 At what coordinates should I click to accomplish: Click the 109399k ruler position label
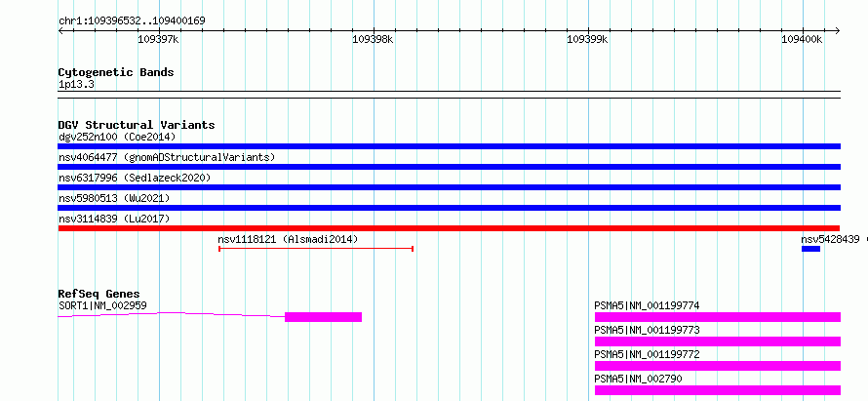tap(588, 39)
